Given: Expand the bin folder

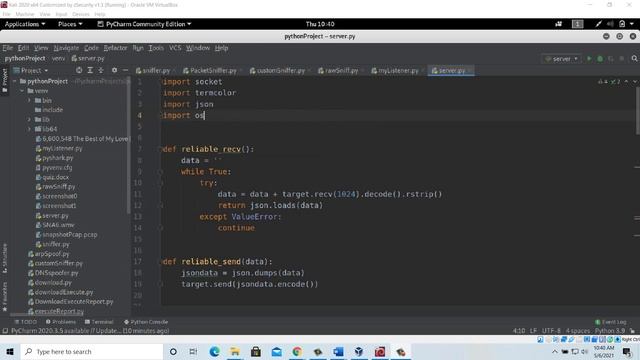Looking at the screenshot, I should pos(29,100).
